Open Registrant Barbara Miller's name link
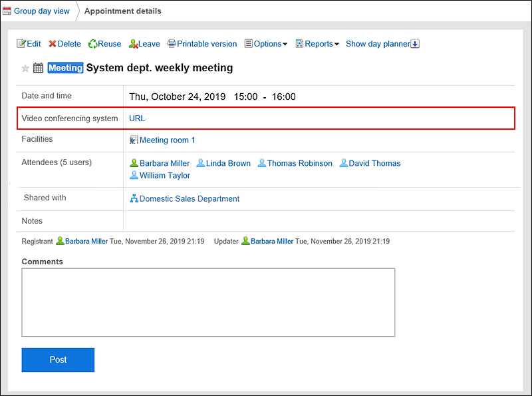The height and width of the screenshot is (396, 532). pos(86,241)
